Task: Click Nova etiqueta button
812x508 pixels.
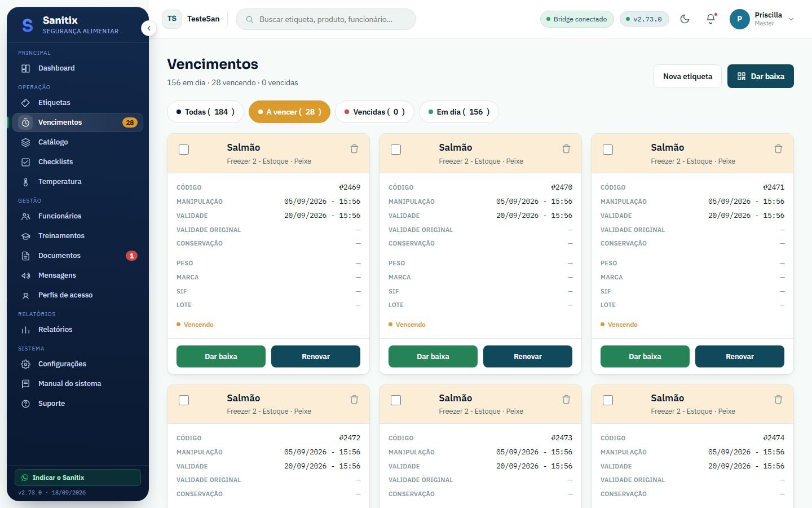Action: click(687, 76)
